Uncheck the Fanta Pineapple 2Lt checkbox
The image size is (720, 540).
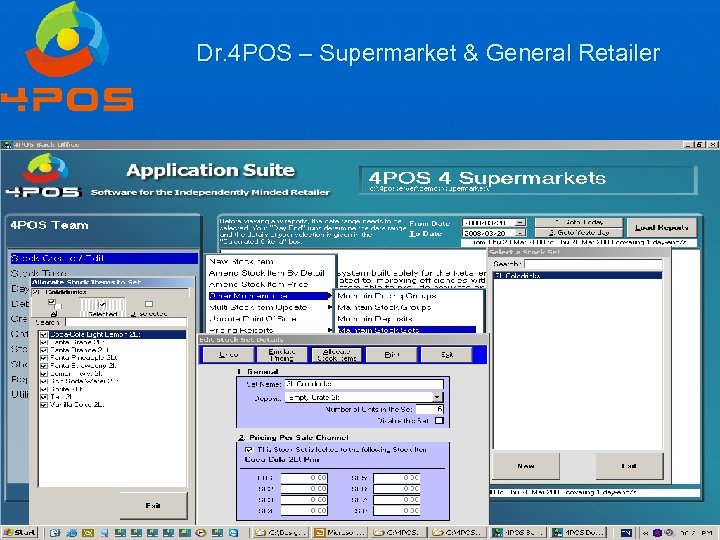44,358
